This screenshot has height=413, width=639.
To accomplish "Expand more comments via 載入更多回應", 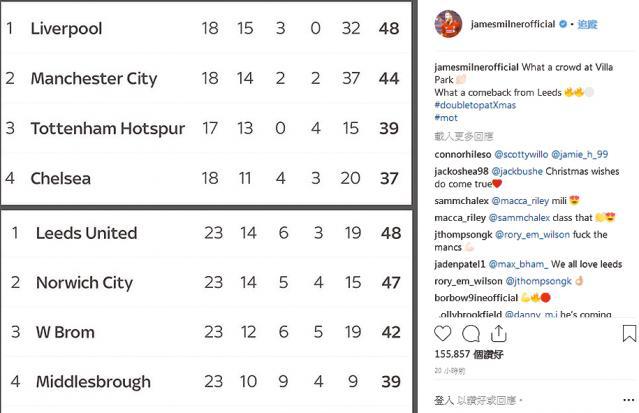I will 464,136.
